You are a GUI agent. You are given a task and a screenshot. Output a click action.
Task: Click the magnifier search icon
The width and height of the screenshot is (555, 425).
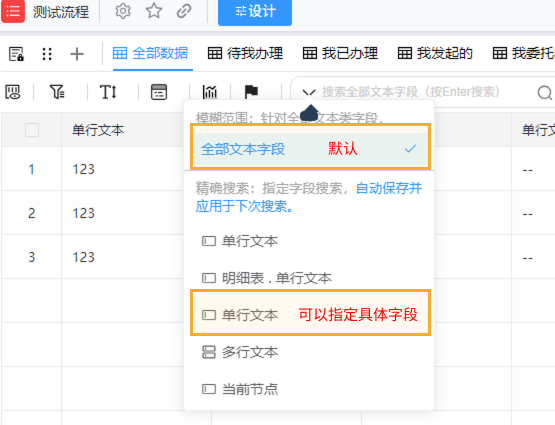(x=544, y=93)
